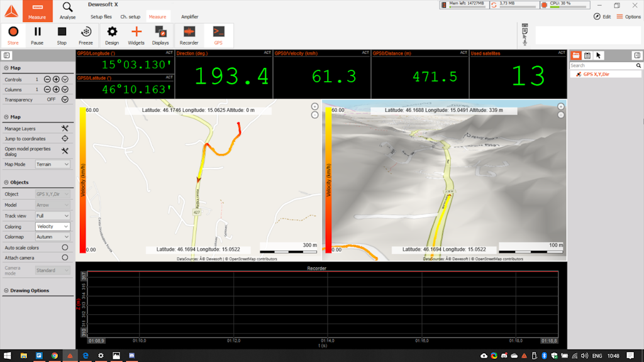The height and width of the screenshot is (362, 644).
Task: Click the recorder end time 01:18,8
Action: tap(549, 341)
